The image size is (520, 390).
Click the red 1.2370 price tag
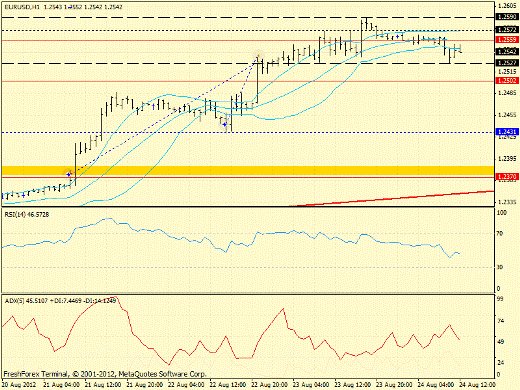pos(507,177)
